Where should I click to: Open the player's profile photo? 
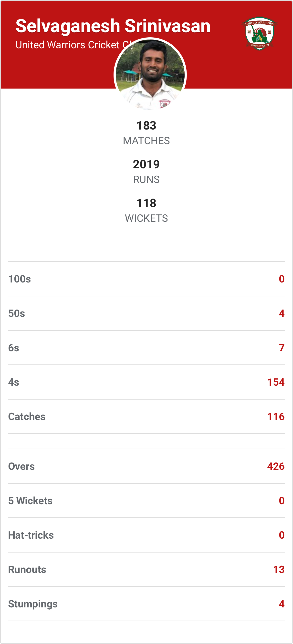(x=150, y=74)
